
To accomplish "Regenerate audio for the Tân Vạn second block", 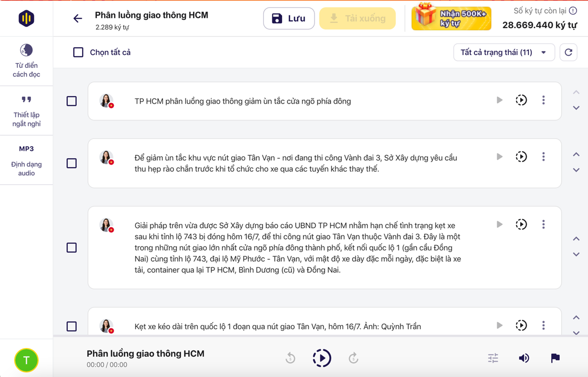I will 521,157.
